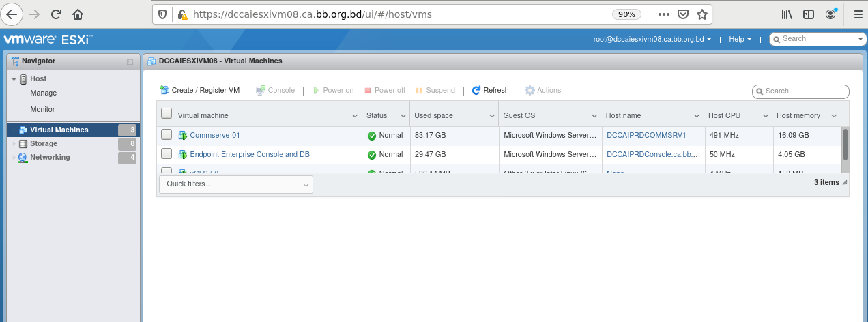Viewport: 868px width, 322px height.
Task: Select Virtual Machines in Navigator
Action: click(x=72, y=130)
